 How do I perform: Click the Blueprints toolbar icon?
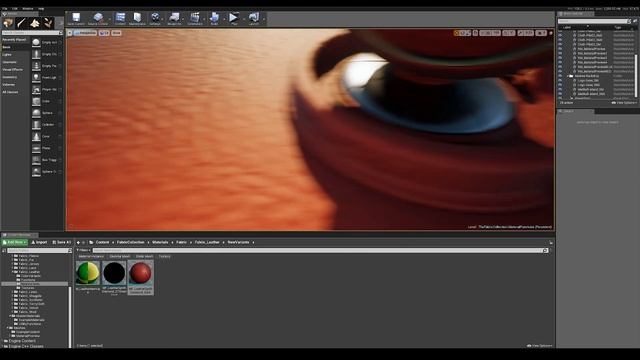click(174, 18)
